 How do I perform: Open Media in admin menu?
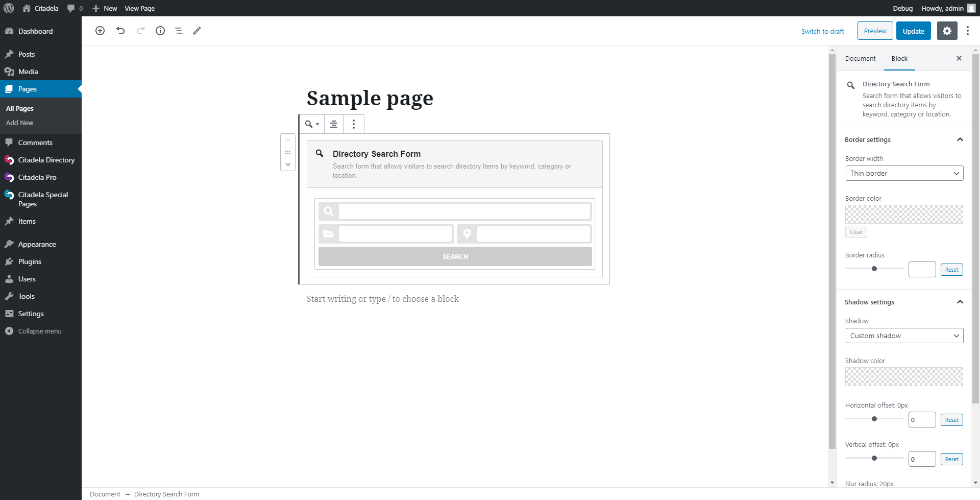[x=41, y=72]
